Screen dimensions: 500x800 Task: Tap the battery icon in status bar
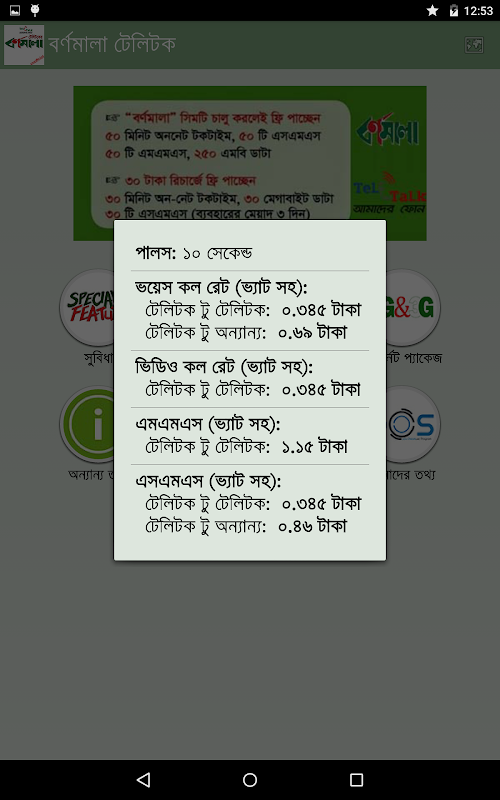point(454,10)
